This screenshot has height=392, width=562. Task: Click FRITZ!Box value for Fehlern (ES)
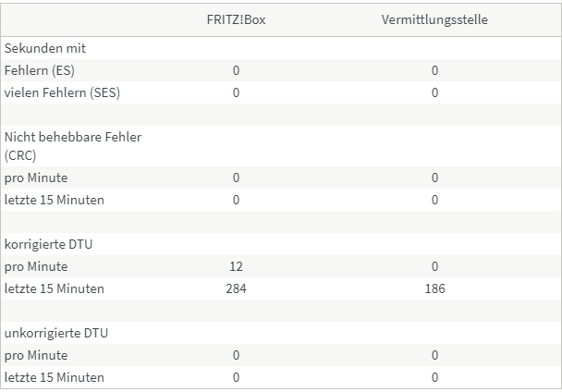click(x=236, y=70)
